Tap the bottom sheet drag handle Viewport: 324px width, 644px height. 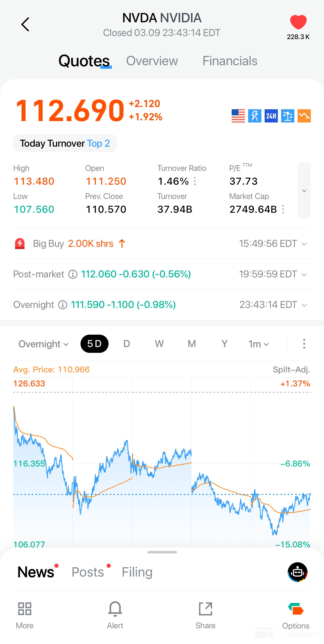pyautogui.click(x=162, y=552)
